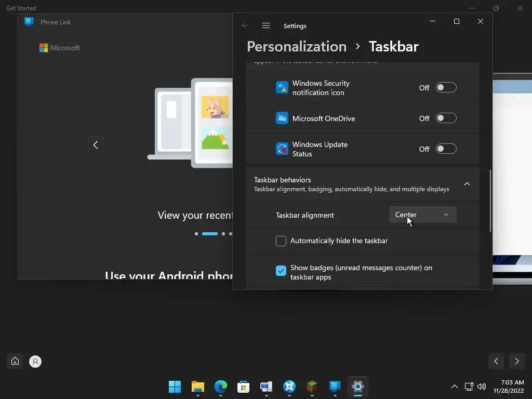Image resolution: width=532 pixels, height=399 pixels.
Task: Select third carousel dot in Phone Link
Action: click(223, 234)
